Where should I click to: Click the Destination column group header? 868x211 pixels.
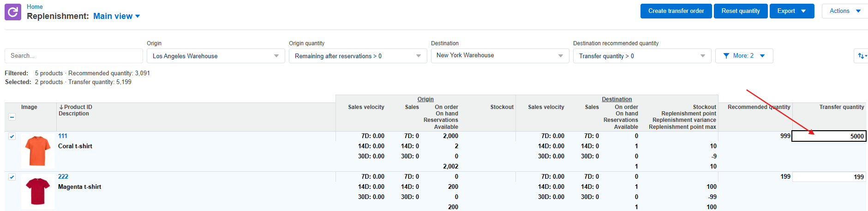tap(617, 99)
